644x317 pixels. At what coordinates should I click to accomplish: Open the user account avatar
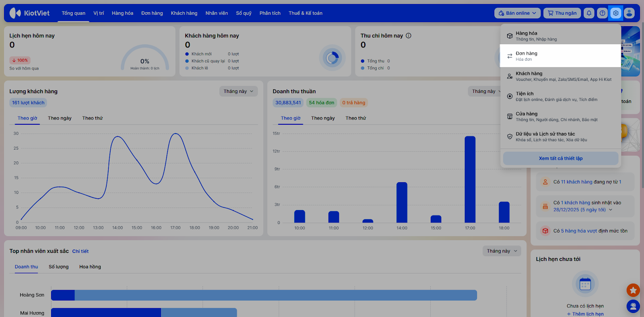click(629, 13)
